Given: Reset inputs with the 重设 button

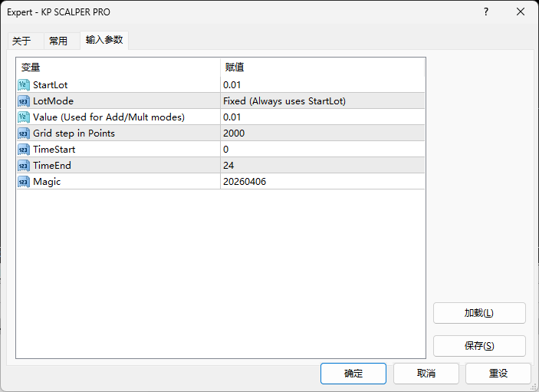Looking at the screenshot, I should [x=498, y=374].
